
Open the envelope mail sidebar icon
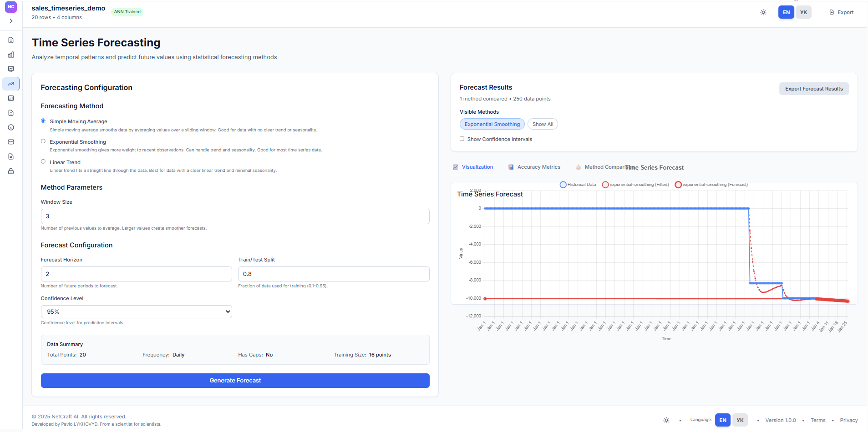click(x=11, y=142)
